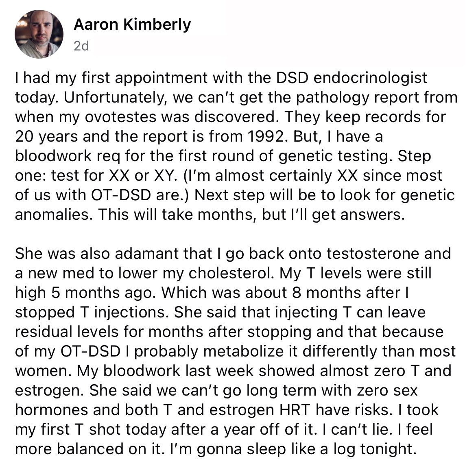
Task: Click the 2d post timestamp
Action: click(x=81, y=46)
